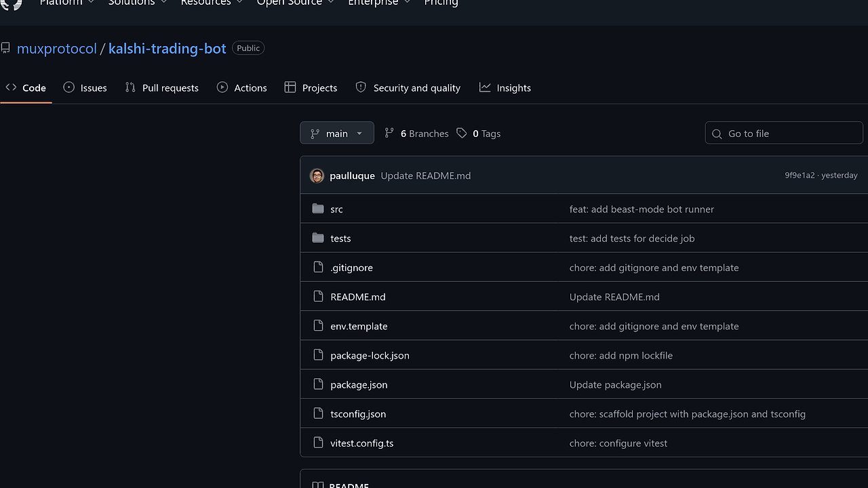Open the README.md file name
This screenshot has height=488, width=868.
pyautogui.click(x=358, y=297)
